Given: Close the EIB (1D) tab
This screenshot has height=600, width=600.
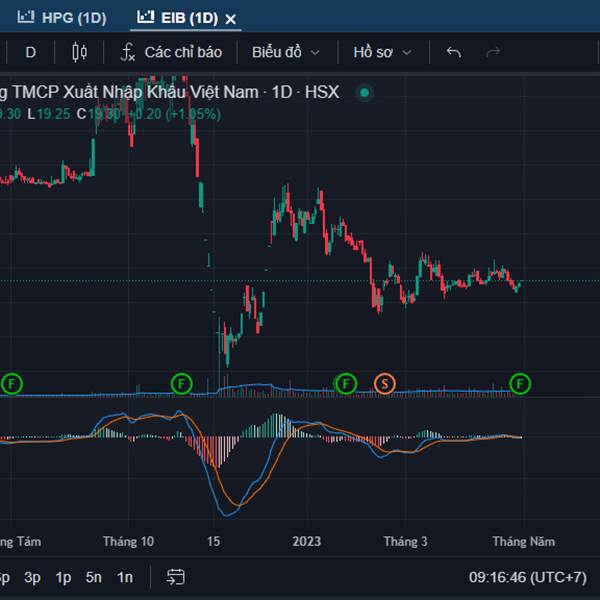Looking at the screenshot, I should 231,19.
